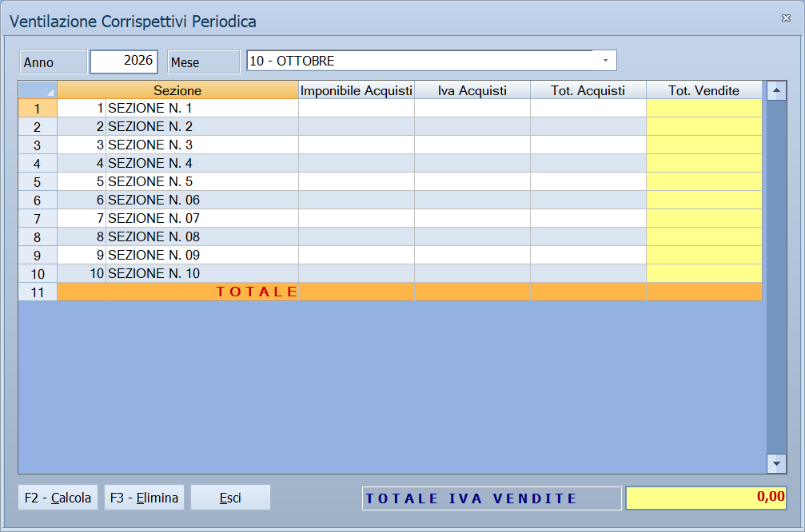The height and width of the screenshot is (532, 805).
Task: Click the F3 - Elimina button
Action: (144, 497)
